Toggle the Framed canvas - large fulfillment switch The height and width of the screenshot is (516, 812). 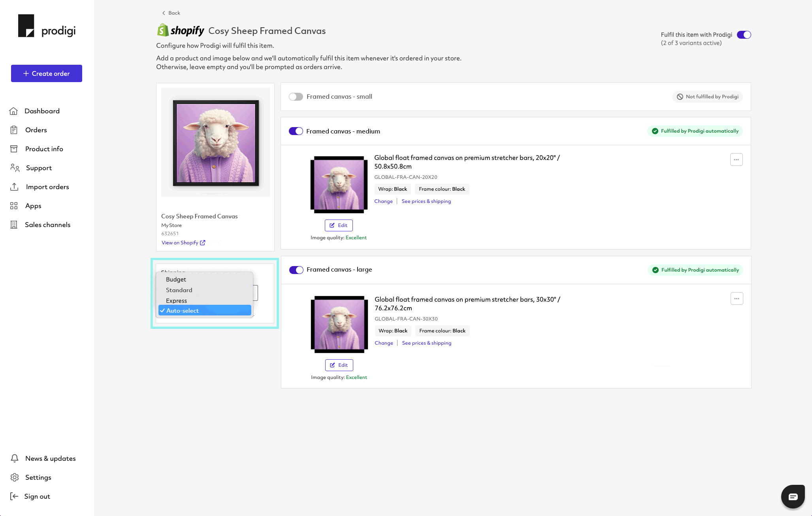pyautogui.click(x=295, y=270)
